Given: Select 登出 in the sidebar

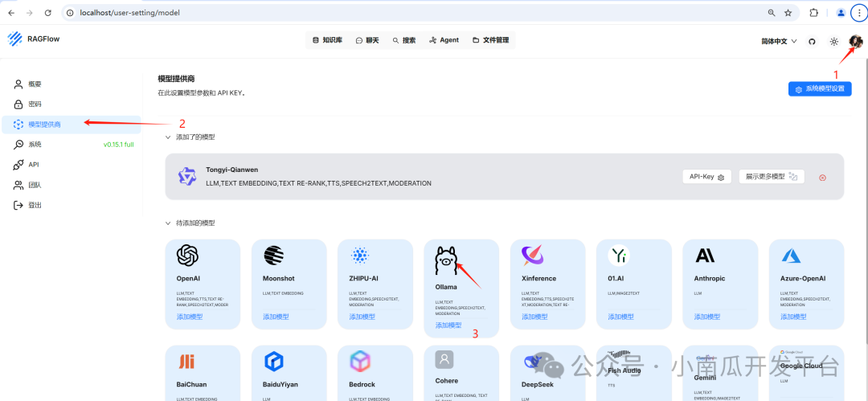Looking at the screenshot, I should click(71, 205).
